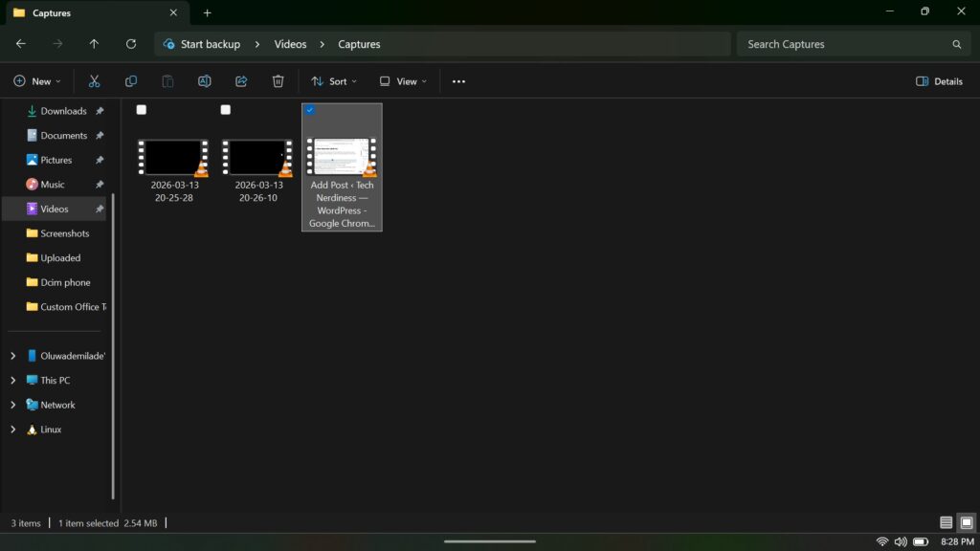Open the New item menu
The image size is (980, 551).
[x=37, y=81]
